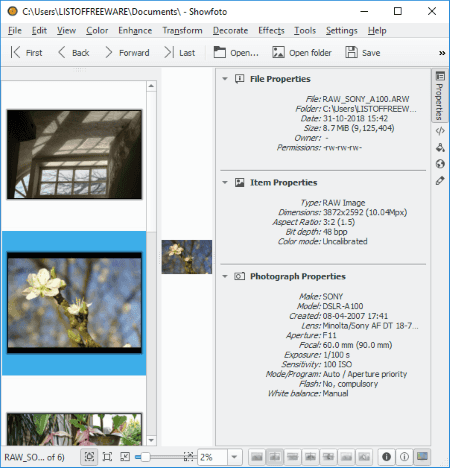
Task: Open the zoom percentage dropdown
Action: click(234, 457)
